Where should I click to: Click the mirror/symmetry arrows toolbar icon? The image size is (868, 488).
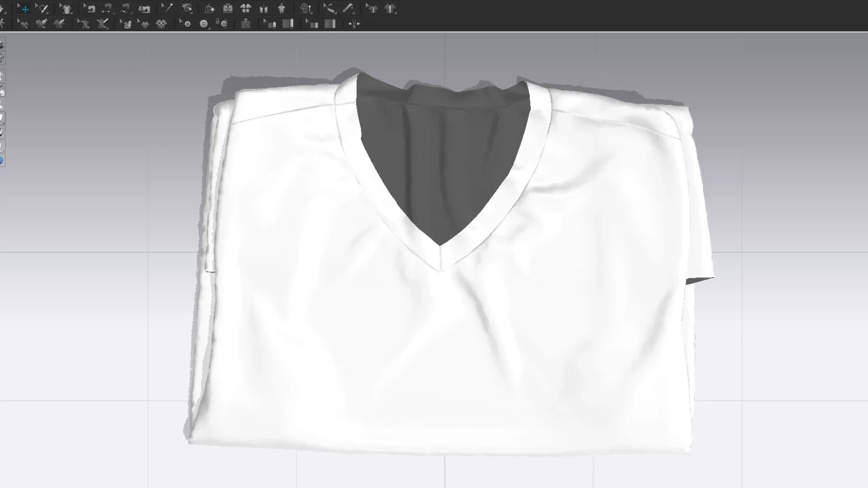pos(354,24)
